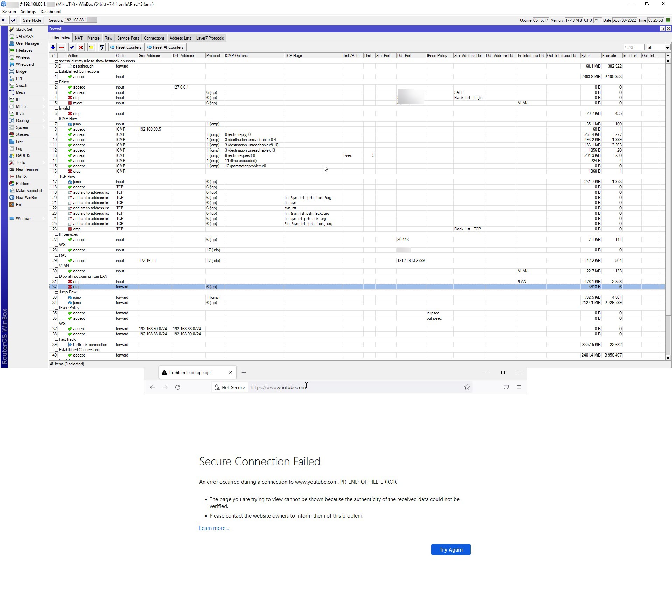Switch to the NAT tab

(79, 38)
